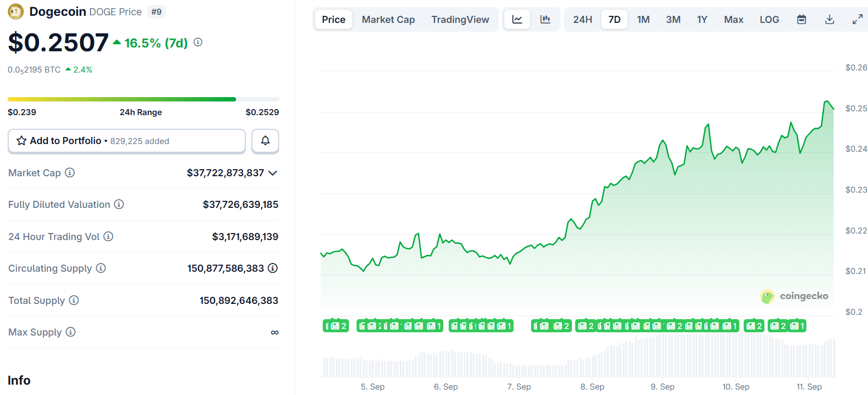Click the $0.2529 range high value
Screen dimensions: 868x395
click(262, 112)
